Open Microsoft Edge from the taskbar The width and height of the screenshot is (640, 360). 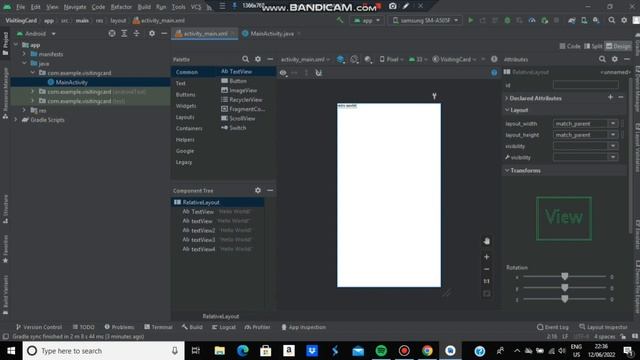pos(242,351)
